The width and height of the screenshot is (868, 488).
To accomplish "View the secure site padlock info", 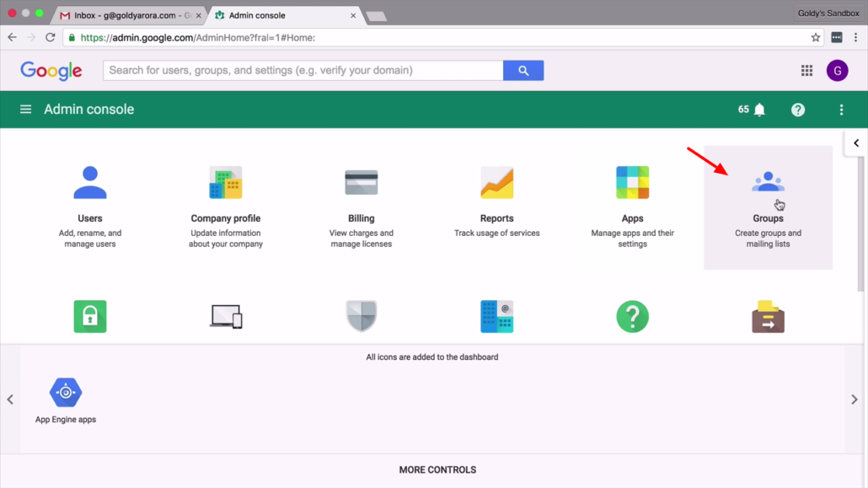I will 72,38.
